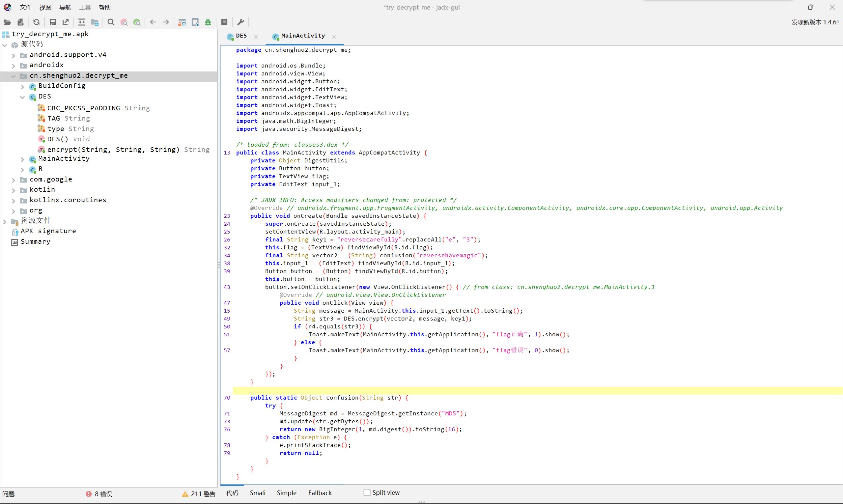Expand MainActivity in the tree
Viewport: 843px width, 504px height.
tap(22, 159)
